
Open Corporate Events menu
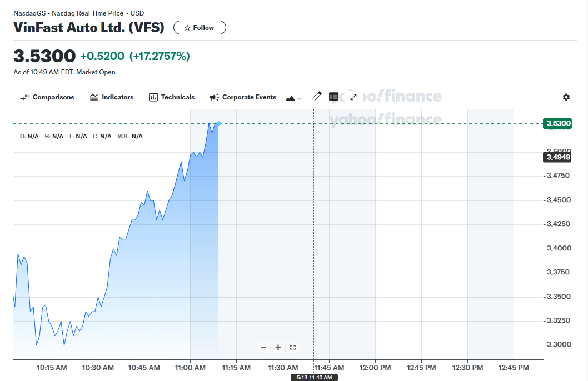click(x=243, y=97)
